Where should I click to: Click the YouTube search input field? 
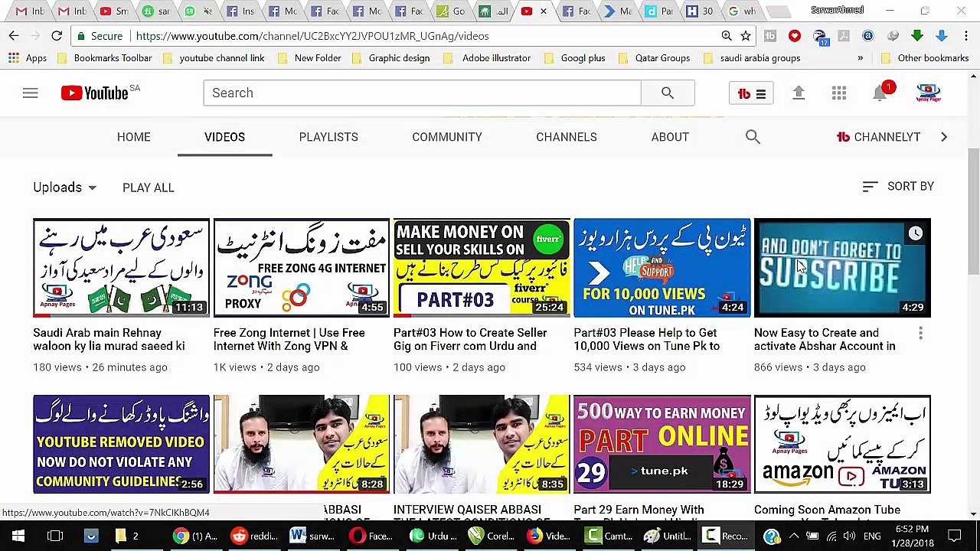point(423,93)
